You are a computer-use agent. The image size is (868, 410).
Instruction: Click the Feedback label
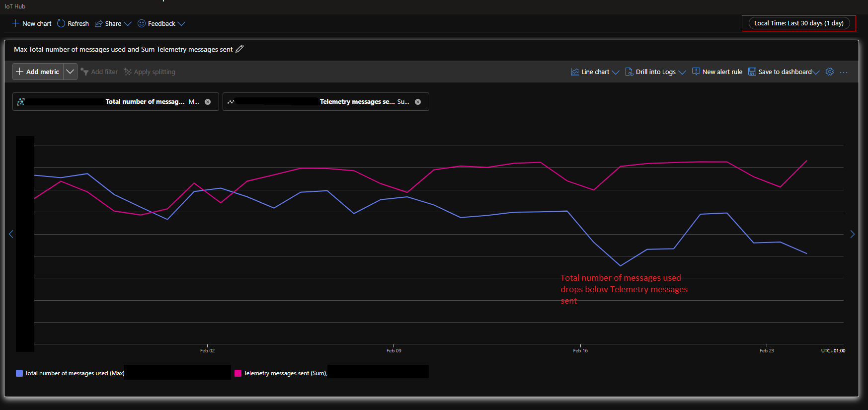tap(161, 23)
